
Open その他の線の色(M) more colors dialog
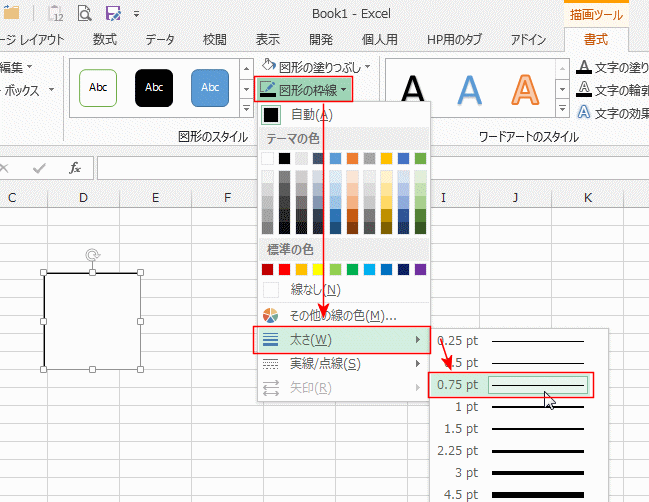pos(343,315)
